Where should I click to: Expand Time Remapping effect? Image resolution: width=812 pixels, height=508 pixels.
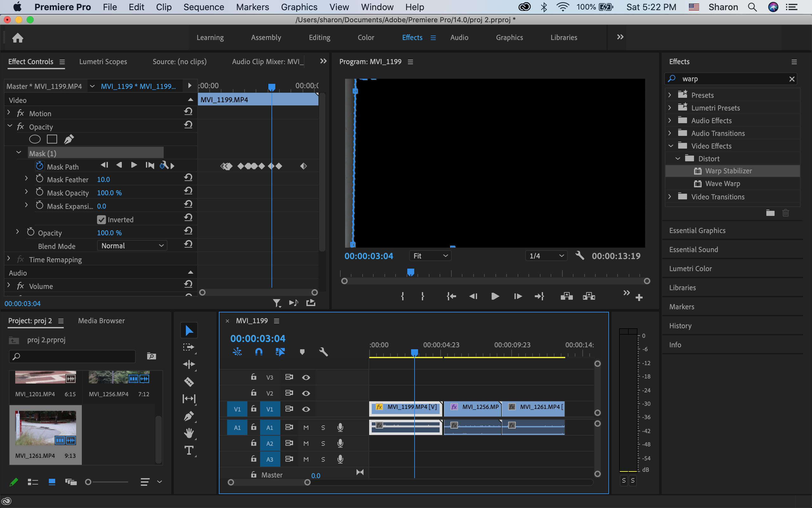point(9,259)
